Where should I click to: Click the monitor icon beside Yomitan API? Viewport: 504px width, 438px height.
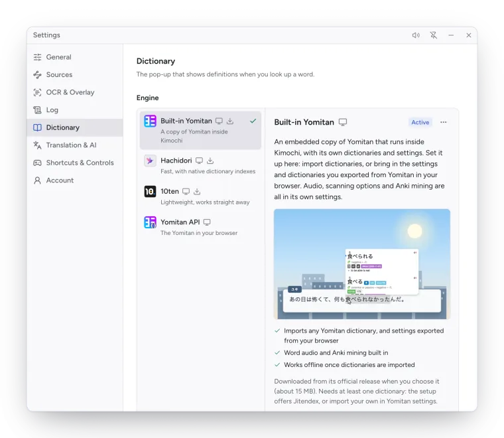point(207,222)
